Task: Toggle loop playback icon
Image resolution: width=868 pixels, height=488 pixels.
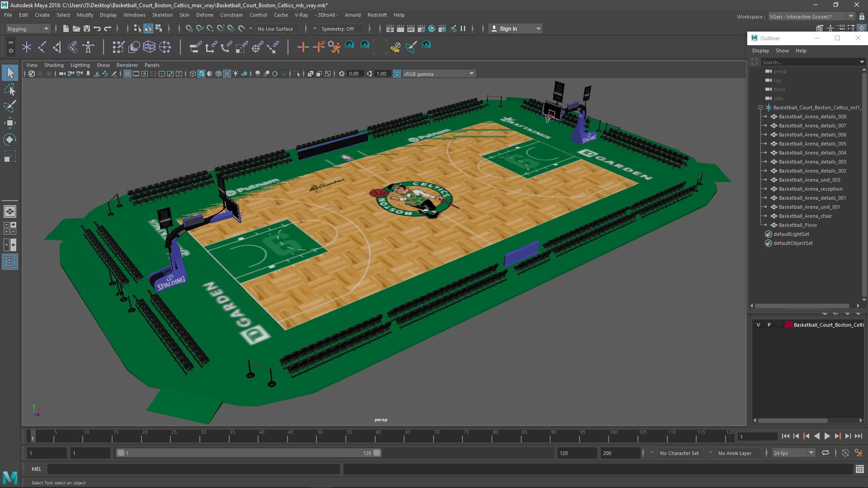Action: (826, 453)
